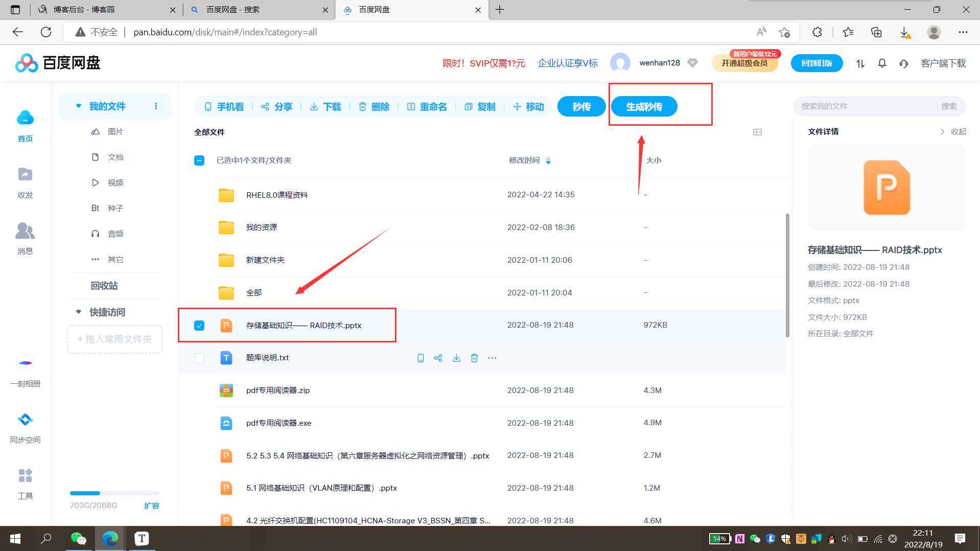Collapse file details via 收起
This screenshot has height=551, width=980.
tap(953, 132)
